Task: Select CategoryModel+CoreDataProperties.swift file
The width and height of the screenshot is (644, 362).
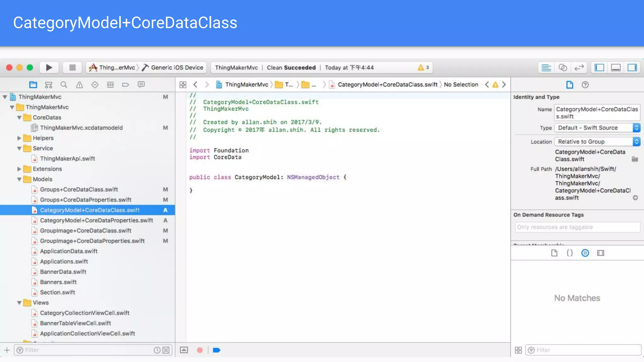Action: (96, 220)
